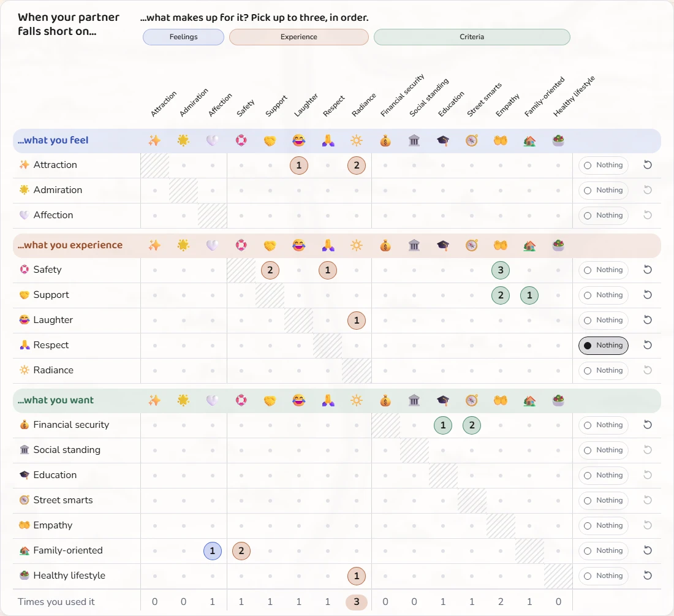Select Nothing for Social standing
The image size is (674, 616).
(604, 450)
